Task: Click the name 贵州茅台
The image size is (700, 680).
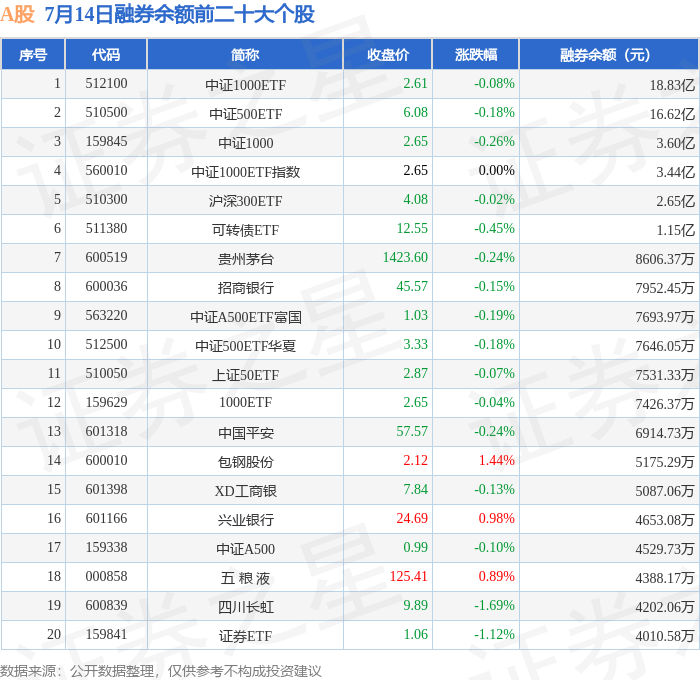Action: pos(246,259)
